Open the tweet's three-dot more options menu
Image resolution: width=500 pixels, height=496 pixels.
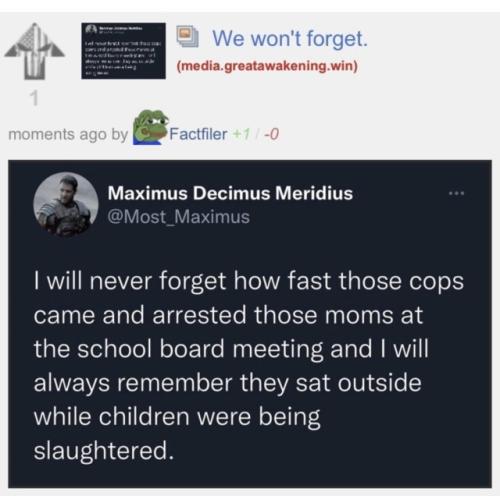pyautogui.click(x=456, y=193)
